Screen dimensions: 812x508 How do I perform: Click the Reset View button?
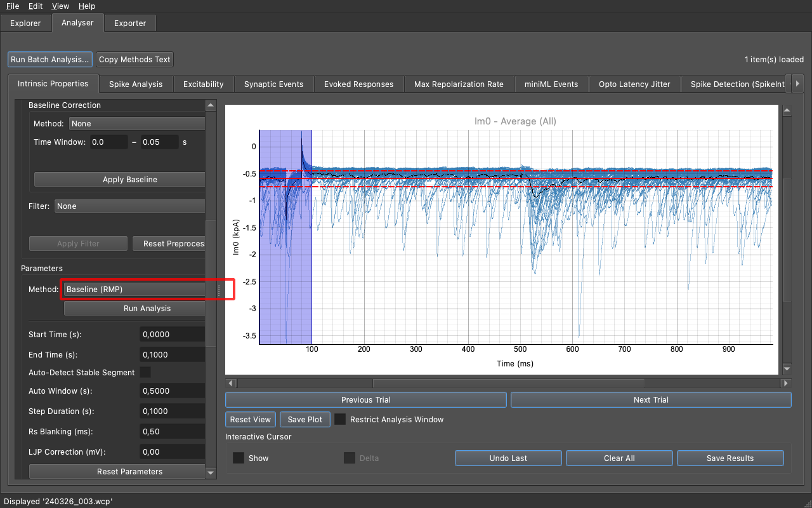[x=250, y=420]
